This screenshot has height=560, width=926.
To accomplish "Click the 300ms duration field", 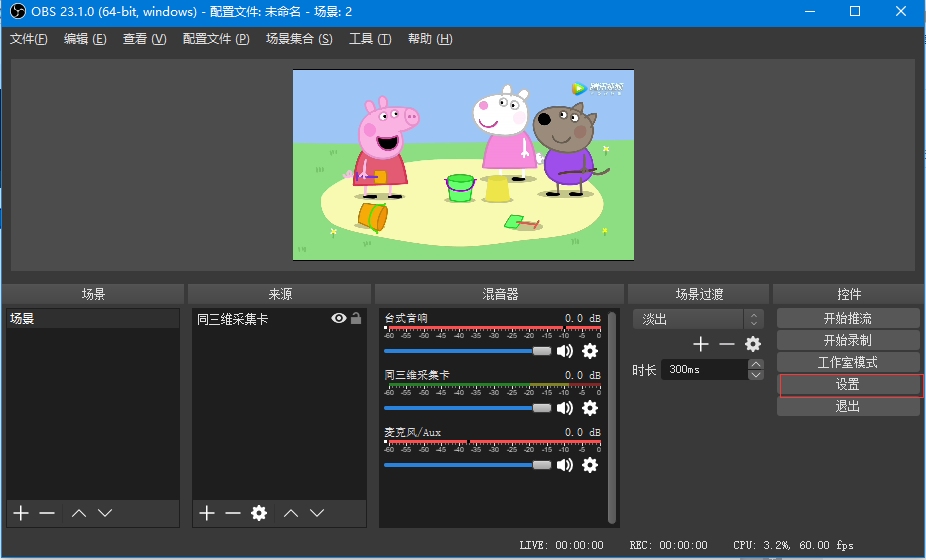I will click(x=705, y=369).
